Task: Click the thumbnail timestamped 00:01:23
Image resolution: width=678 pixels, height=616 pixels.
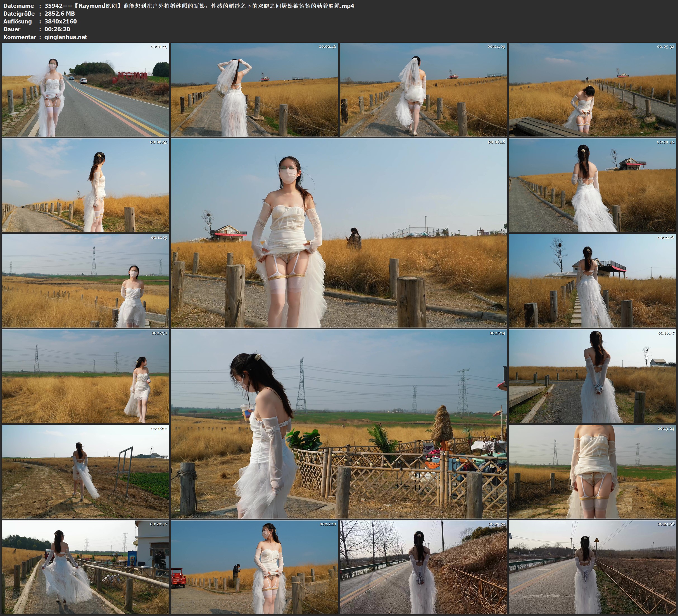Action: (x=85, y=89)
